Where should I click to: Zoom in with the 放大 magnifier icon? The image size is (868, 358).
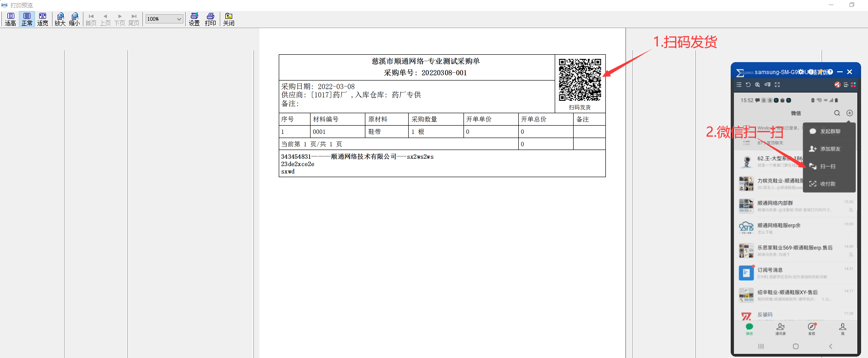60,19
